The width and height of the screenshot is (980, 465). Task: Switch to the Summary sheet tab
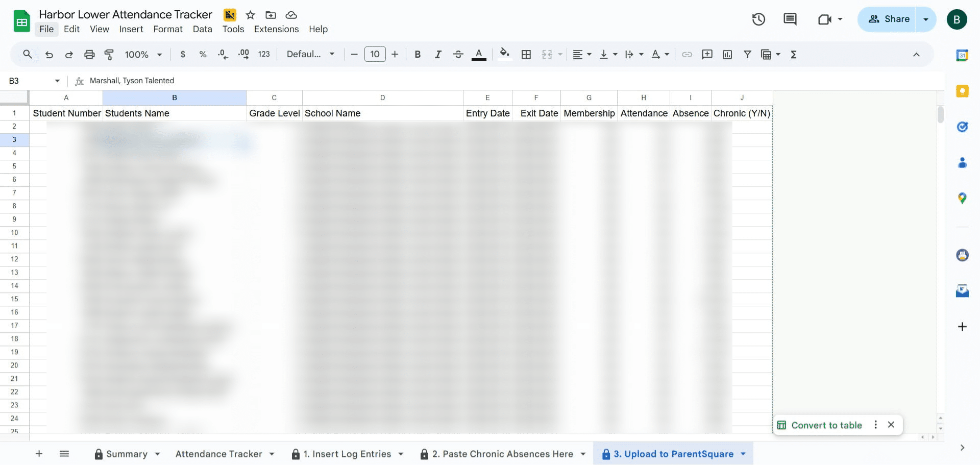click(x=127, y=454)
